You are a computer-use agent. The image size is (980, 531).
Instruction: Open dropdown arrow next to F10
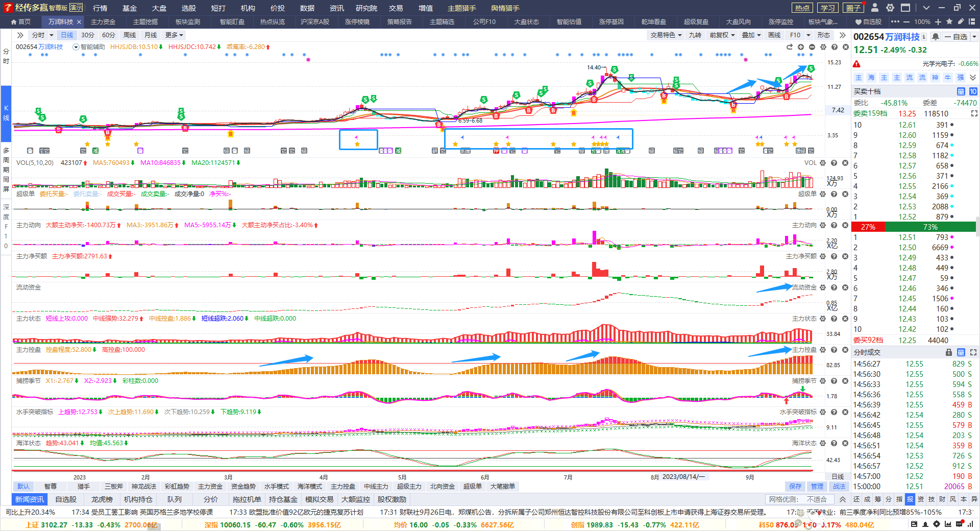[808, 35]
